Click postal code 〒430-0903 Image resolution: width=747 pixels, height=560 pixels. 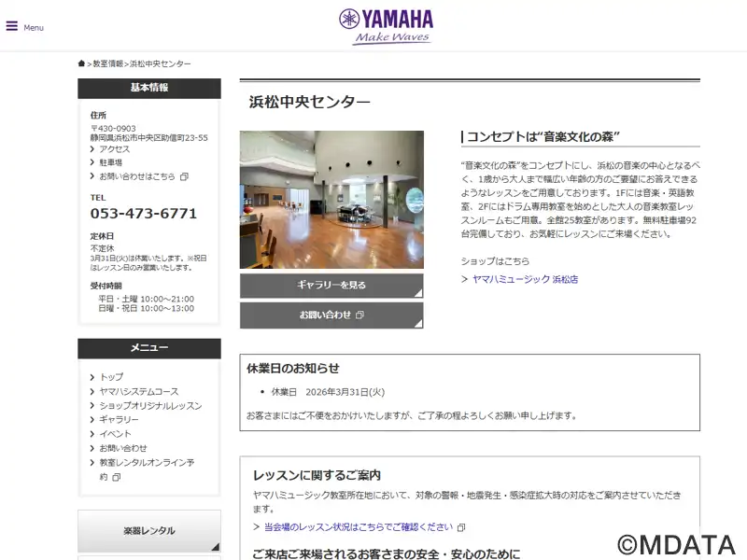coord(113,129)
